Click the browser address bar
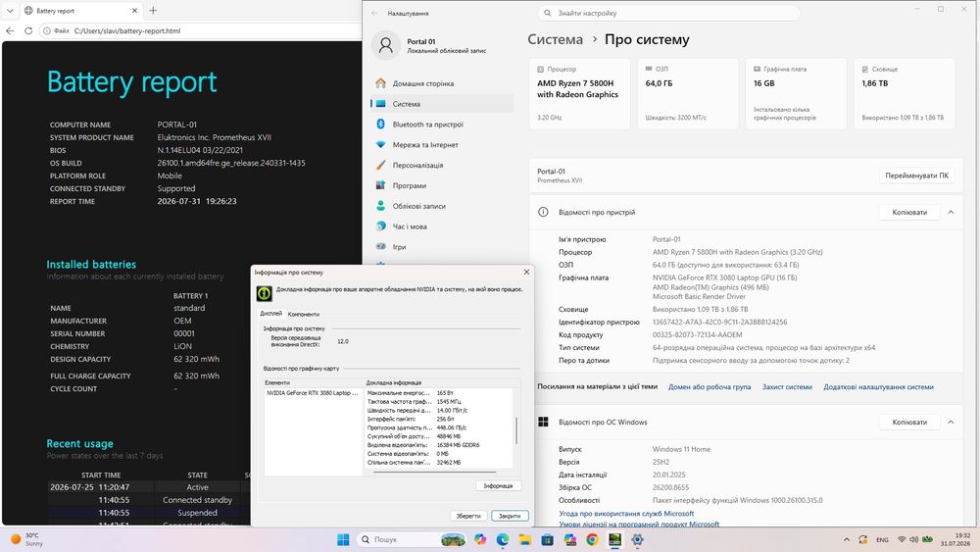This screenshot has width=980, height=552. pos(200,30)
